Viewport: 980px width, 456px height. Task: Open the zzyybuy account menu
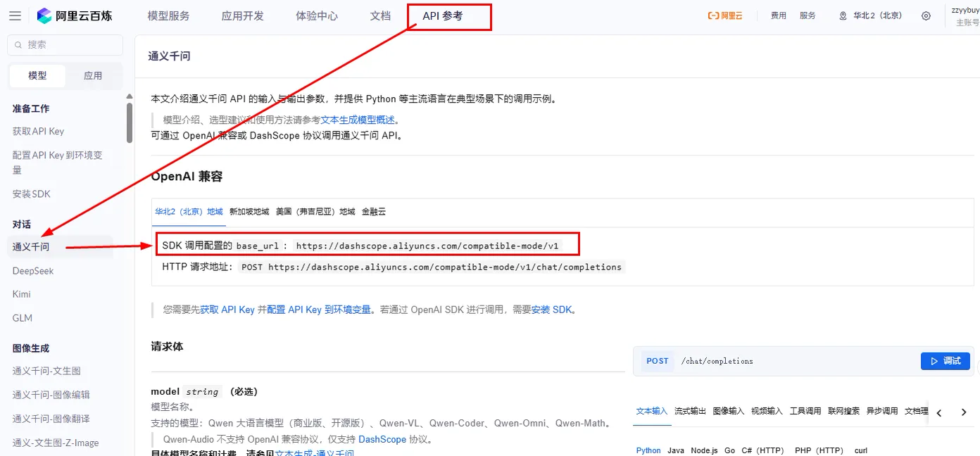[x=965, y=15]
